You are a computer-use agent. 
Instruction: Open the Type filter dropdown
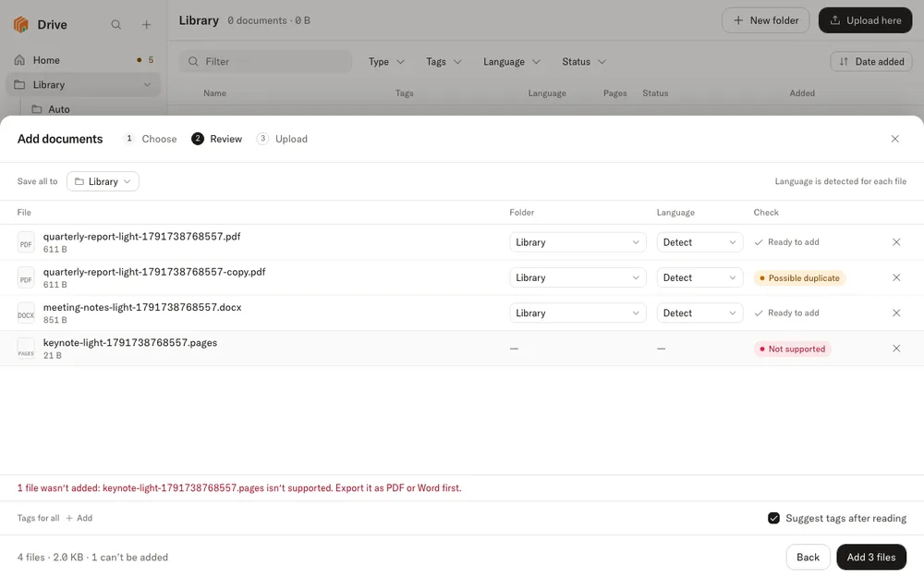tap(386, 61)
